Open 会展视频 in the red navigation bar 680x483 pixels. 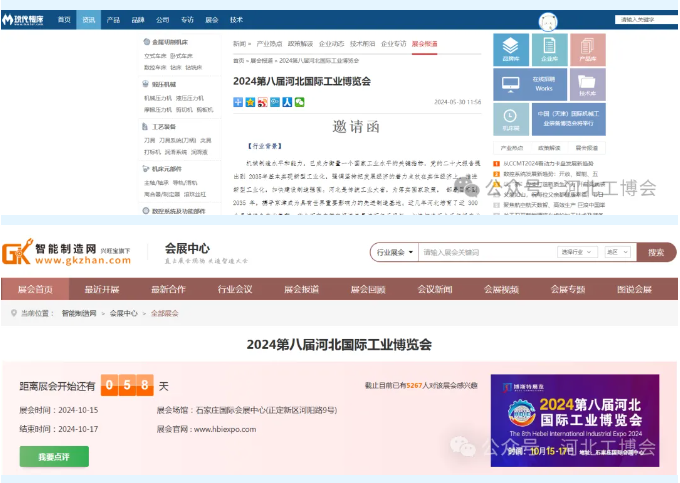tap(501, 289)
